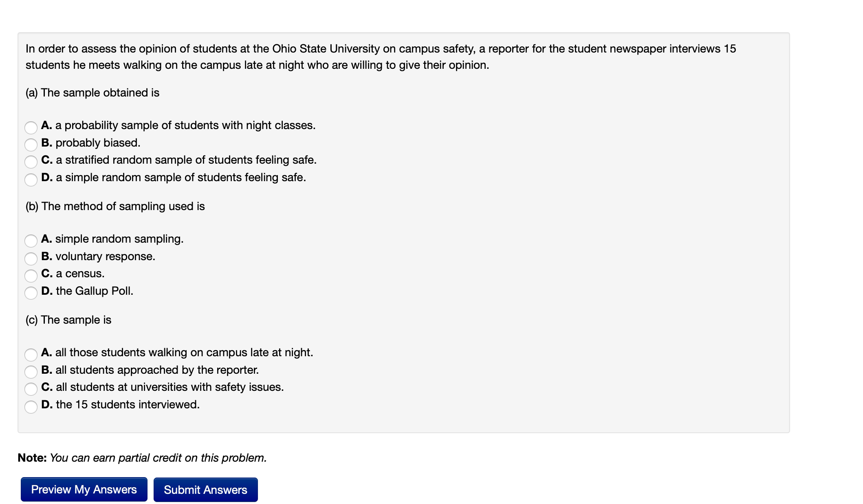Viewport: 863px width, 504px height.
Task: Click the part (c) question heading
Action: point(68,320)
